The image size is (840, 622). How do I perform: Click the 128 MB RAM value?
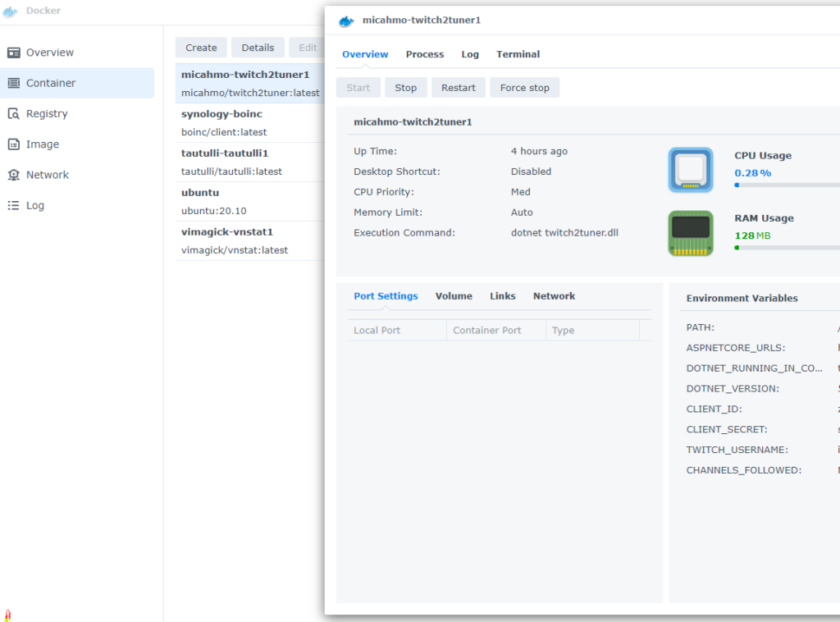[x=753, y=236]
